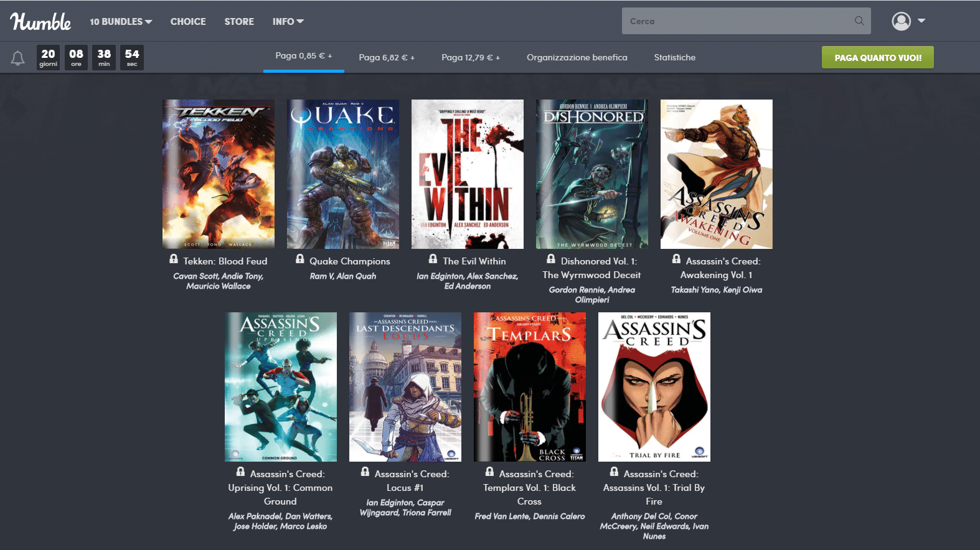Click authors Ian Edginton, Alex Sanchez text
980x550 pixels.
[468, 281]
